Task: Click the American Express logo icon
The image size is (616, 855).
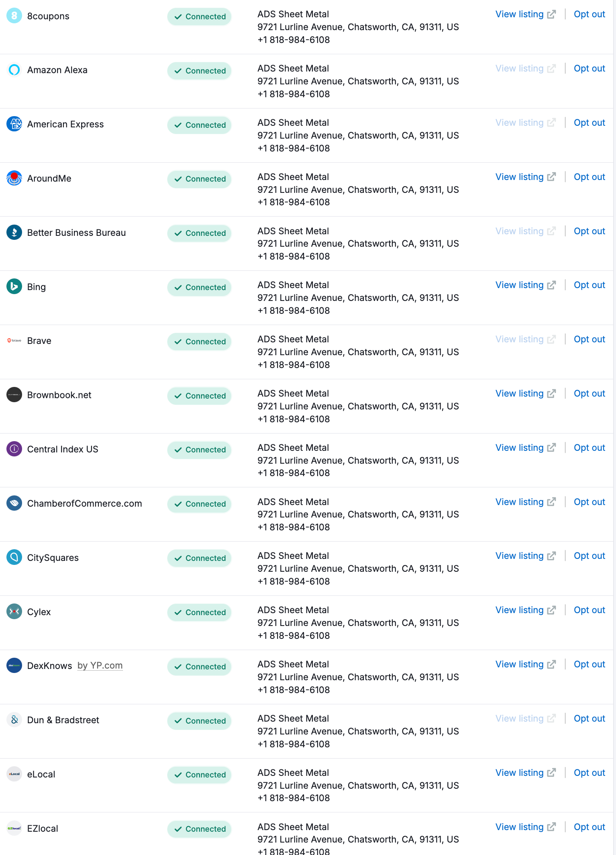Action: (14, 124)
